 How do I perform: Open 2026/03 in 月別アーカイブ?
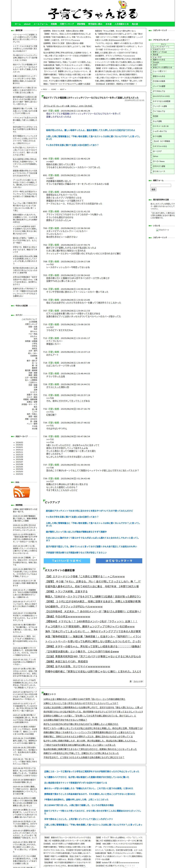(19, 442)
